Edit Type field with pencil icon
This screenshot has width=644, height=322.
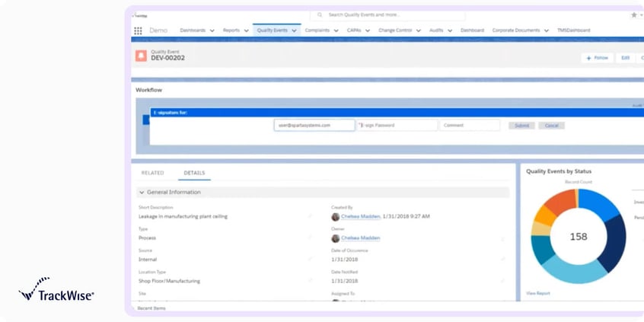pos(310,238)
